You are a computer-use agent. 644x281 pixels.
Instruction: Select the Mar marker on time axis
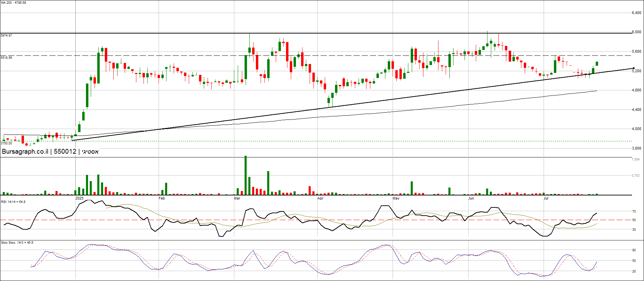pos(237,199)
